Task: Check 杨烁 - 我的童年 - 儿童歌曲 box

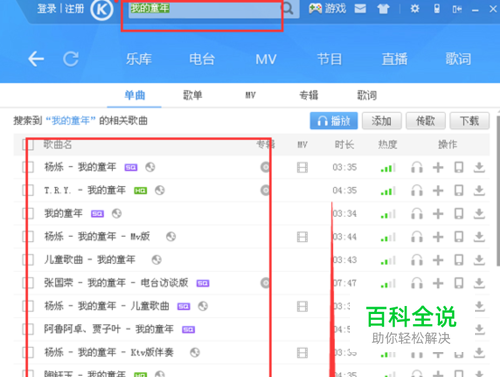Action: click(x=28, y=306)
